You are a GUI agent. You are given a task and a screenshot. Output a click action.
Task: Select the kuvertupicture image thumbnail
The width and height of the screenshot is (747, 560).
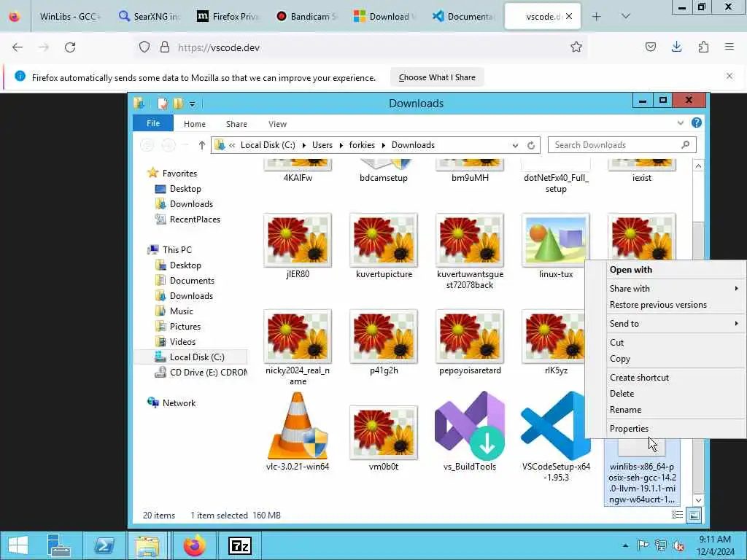384,240
